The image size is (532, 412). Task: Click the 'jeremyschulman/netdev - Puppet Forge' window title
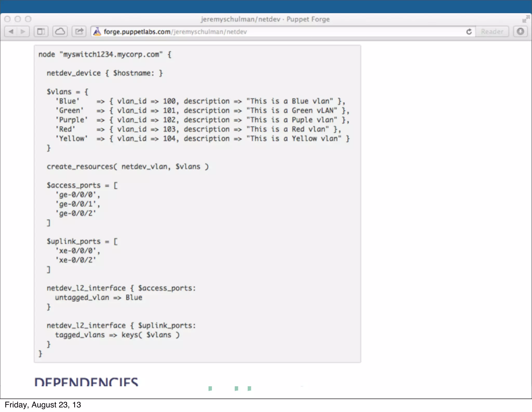tap(265, 19)
